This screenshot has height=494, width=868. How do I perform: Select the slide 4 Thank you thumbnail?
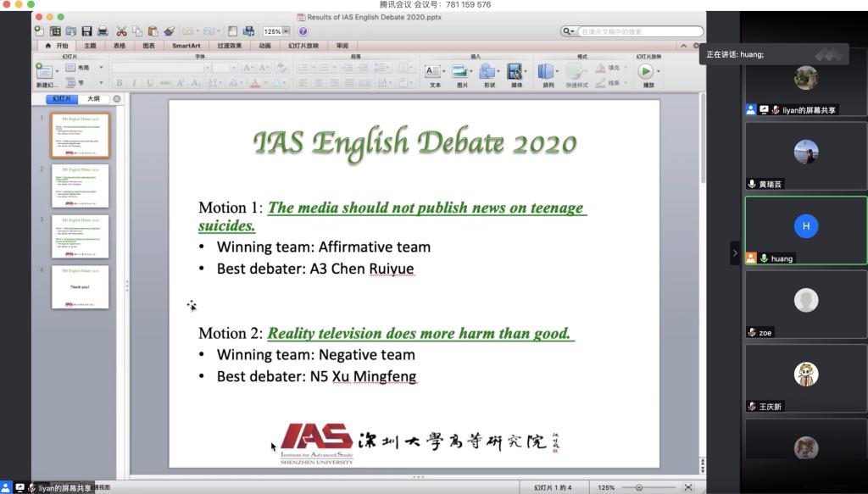point(81,286)
